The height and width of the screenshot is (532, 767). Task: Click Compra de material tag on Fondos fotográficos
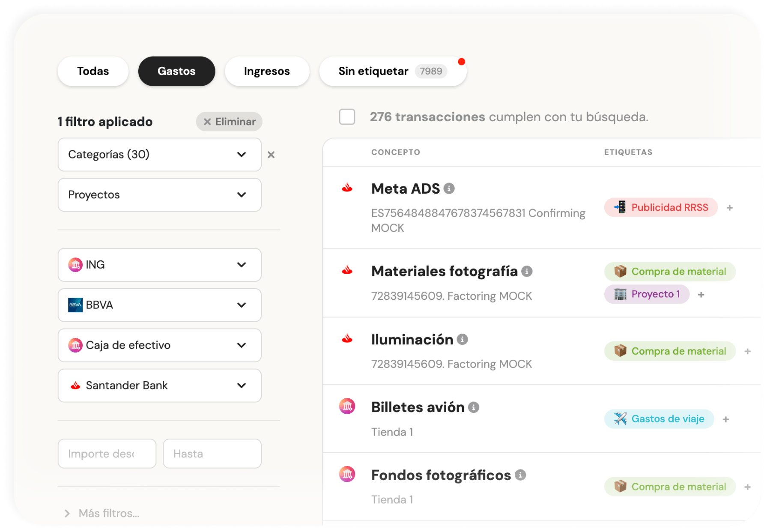[x=670, y=487]
